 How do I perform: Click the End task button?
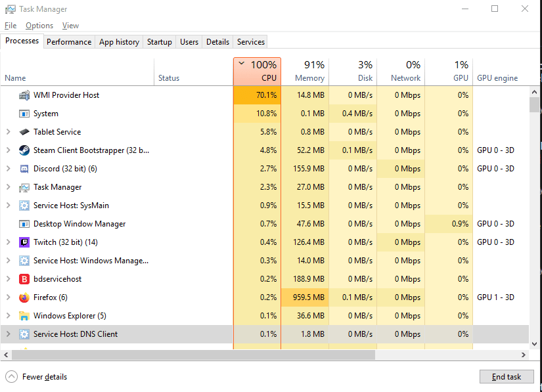[507, 376]
